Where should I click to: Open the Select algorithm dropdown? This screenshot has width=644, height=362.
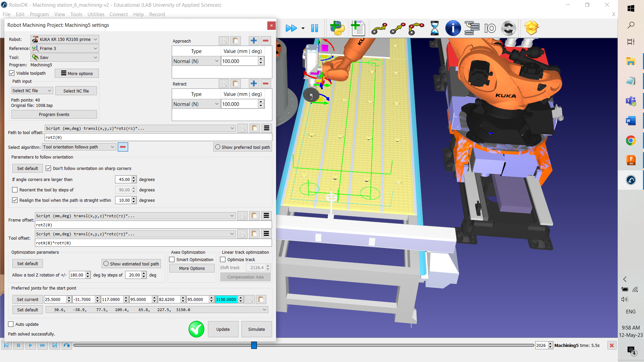point(79,147)
